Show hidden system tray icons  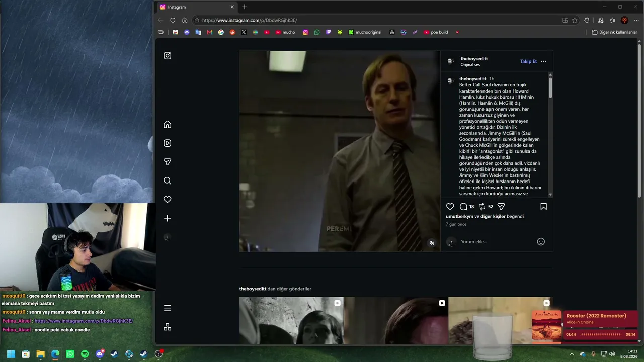tap(572, 354)
